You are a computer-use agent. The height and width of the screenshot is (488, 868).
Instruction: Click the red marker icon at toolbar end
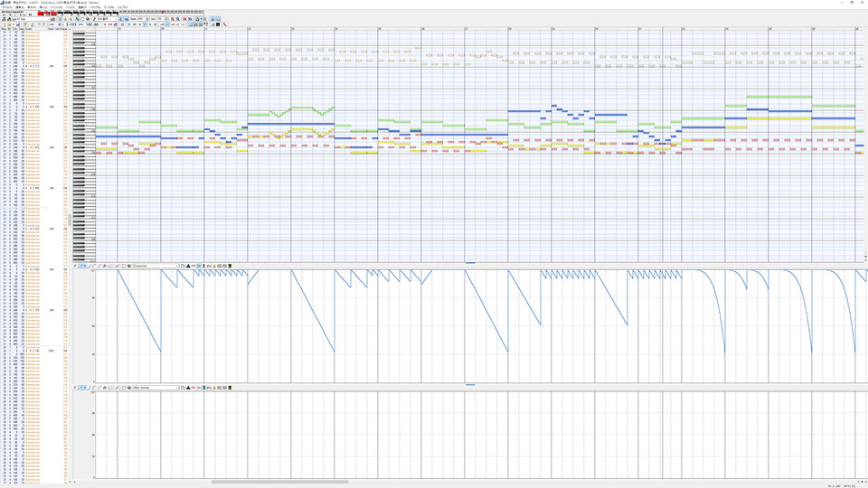coord(225,24)
